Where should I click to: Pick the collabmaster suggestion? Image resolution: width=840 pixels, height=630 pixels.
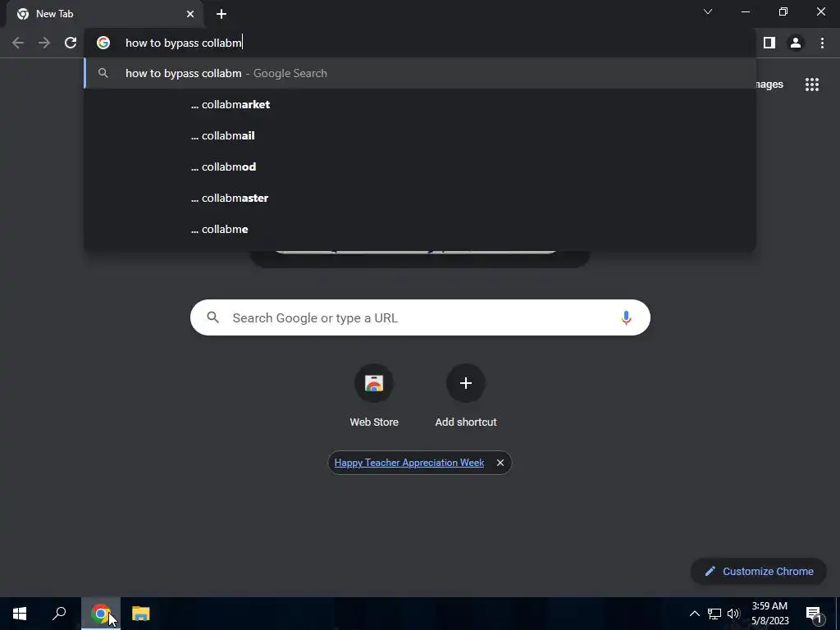pyautogui.click(x=420, y=198)
